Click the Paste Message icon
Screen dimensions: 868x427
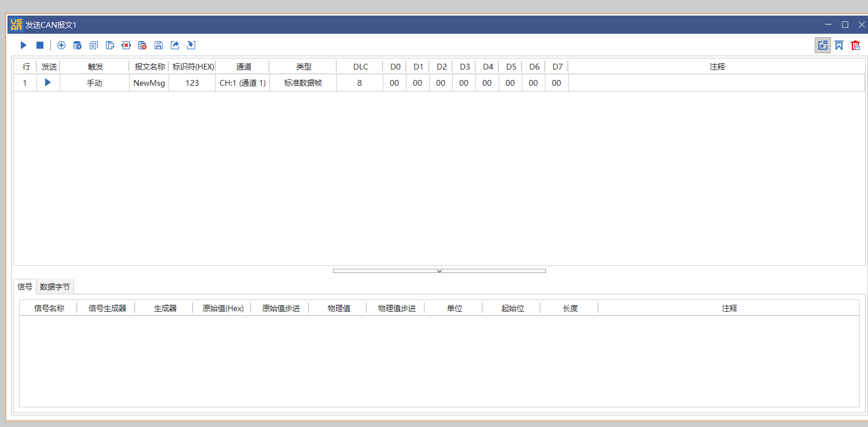110,45
